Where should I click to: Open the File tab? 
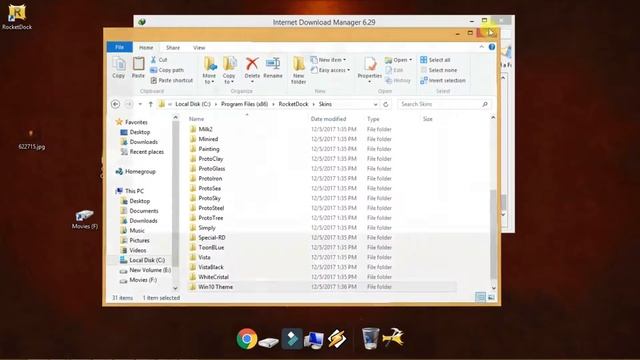coord(119,47)
